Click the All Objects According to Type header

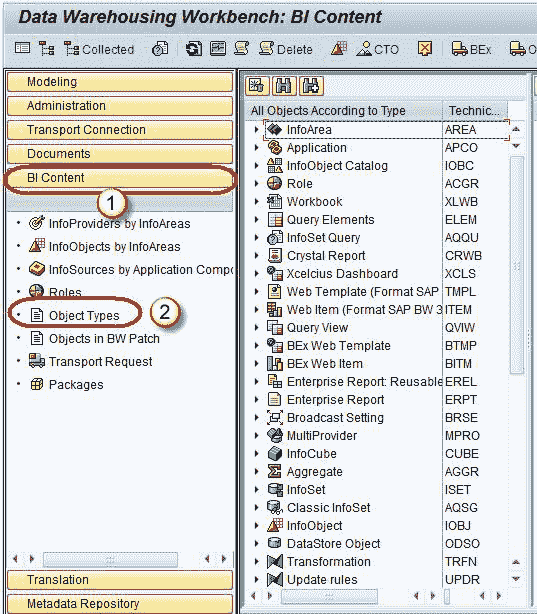tap(344, 111)
